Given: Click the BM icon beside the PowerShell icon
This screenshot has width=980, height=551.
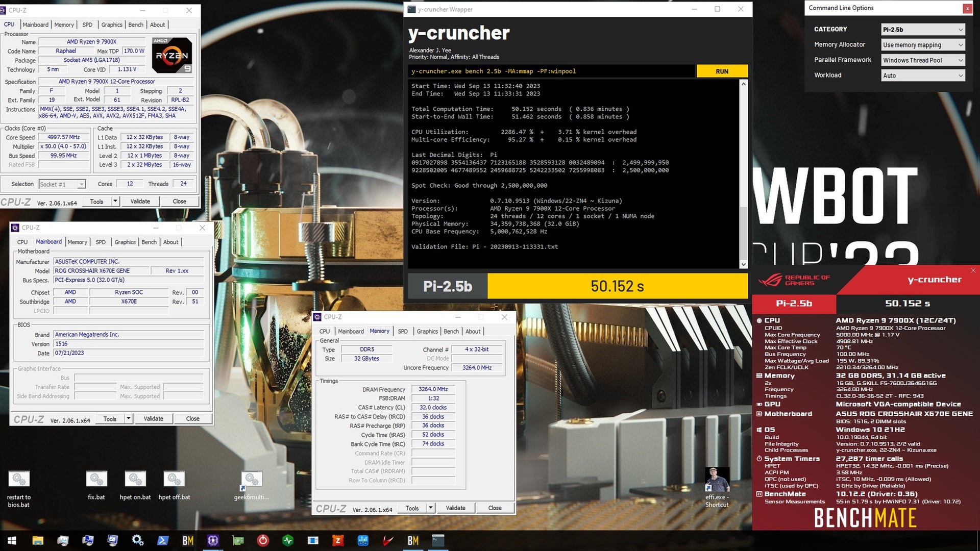Looking at the screenshot, I should [188, 540].
